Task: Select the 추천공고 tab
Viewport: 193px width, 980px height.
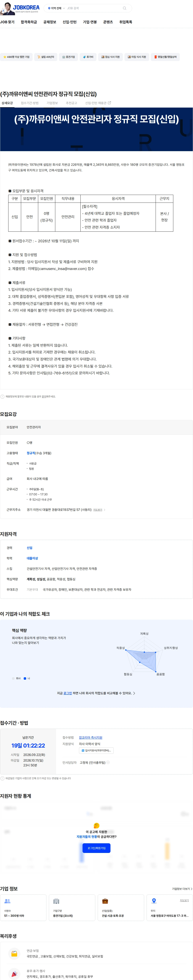Action: [x=72, y=103]
